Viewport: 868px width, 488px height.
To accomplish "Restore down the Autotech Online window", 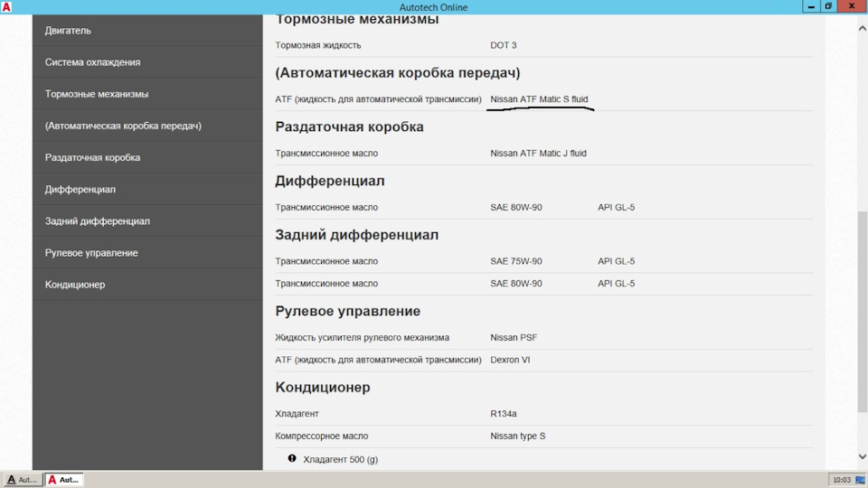I will point(828,6).
